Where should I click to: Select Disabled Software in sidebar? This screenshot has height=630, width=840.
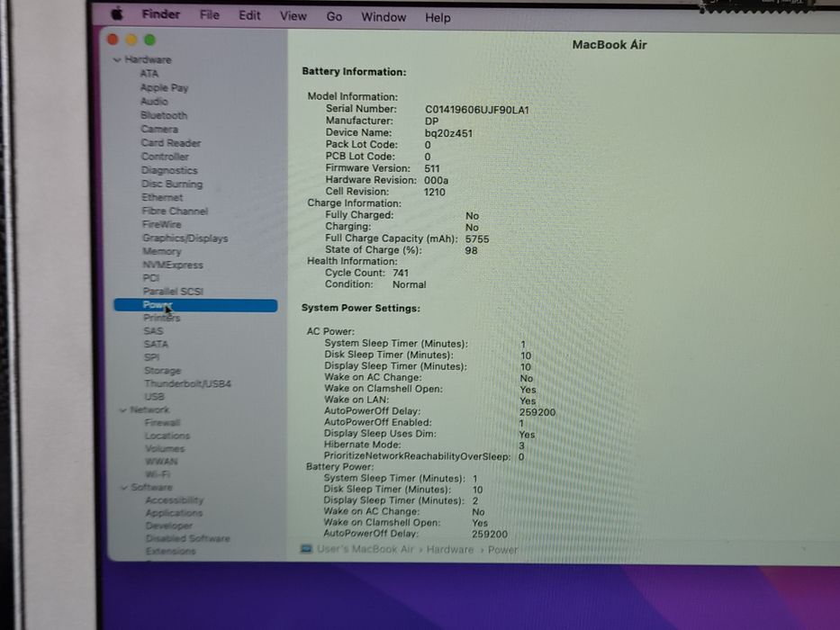[187, 538]
